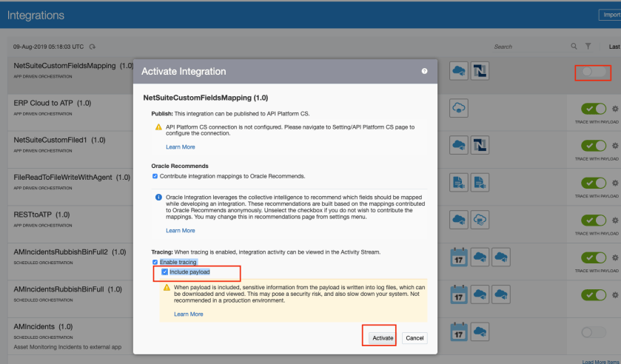This screenshot has height=364, width=621.
Task: Open Learn More link under payload warning
Action: point(188,314)
